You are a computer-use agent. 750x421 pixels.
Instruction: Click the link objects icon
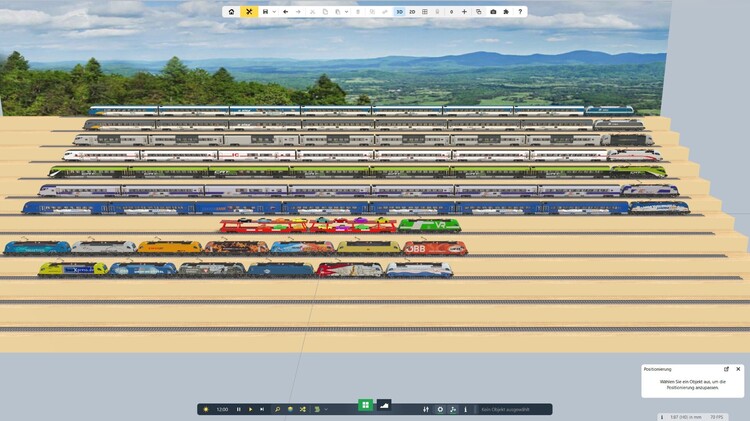pyautogui.click(x=385, y=11)
